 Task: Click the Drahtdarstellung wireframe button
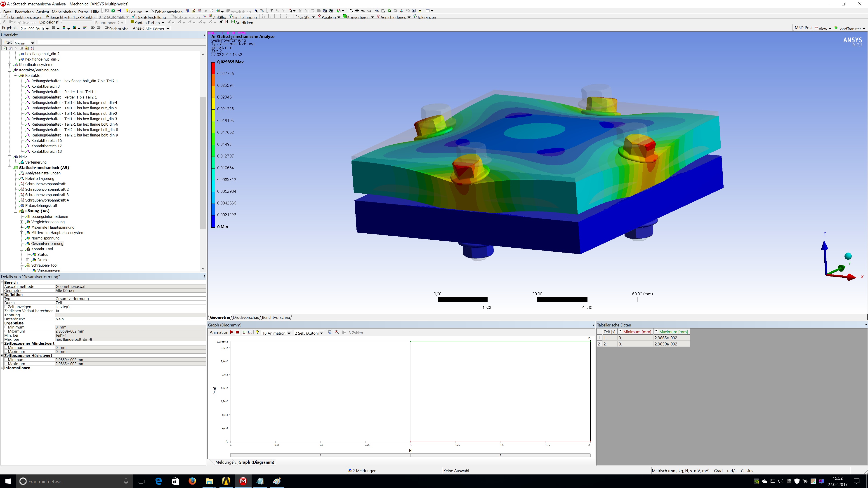[149, 17]
